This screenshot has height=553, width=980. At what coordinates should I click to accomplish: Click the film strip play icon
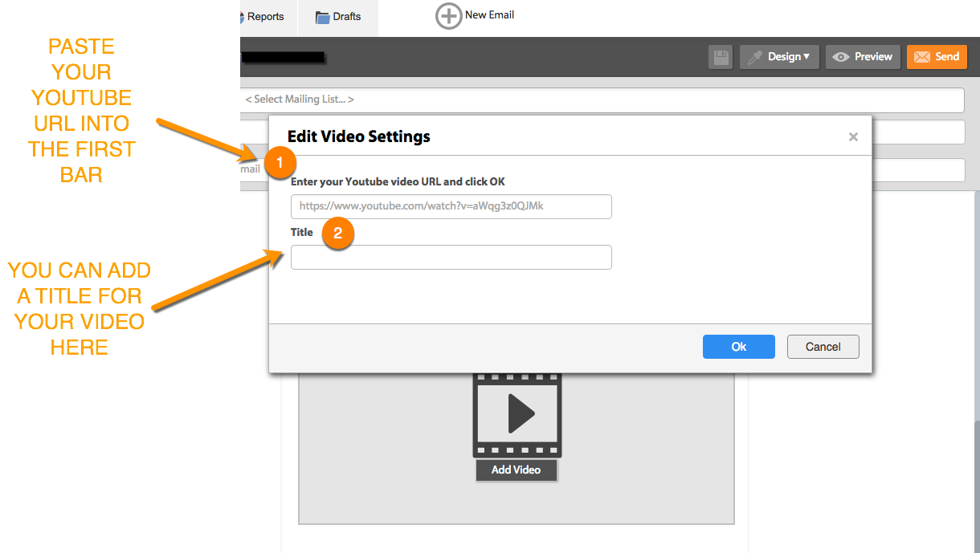pyautogui.click(x=517, y=415)
